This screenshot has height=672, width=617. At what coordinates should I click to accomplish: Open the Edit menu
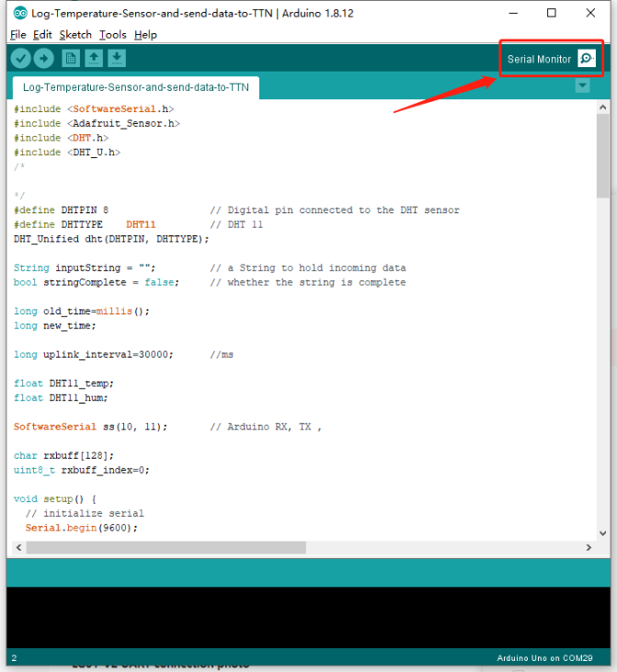[x=42, y=35]
